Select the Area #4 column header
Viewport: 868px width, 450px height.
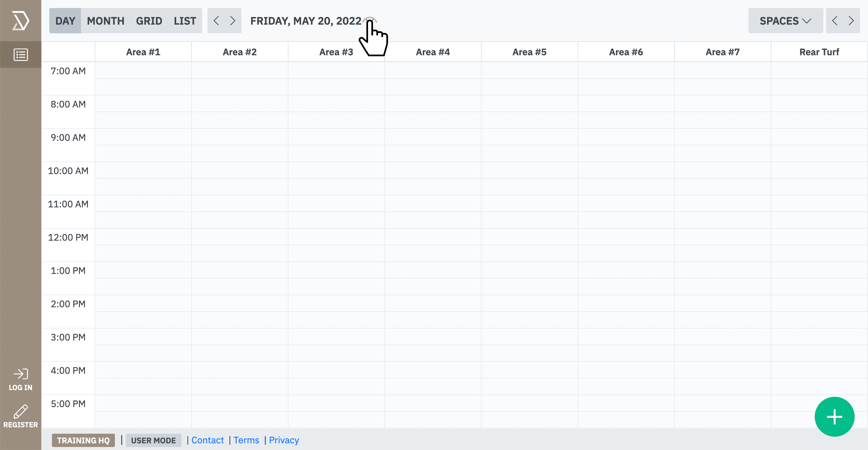click(x=433, y=52)
